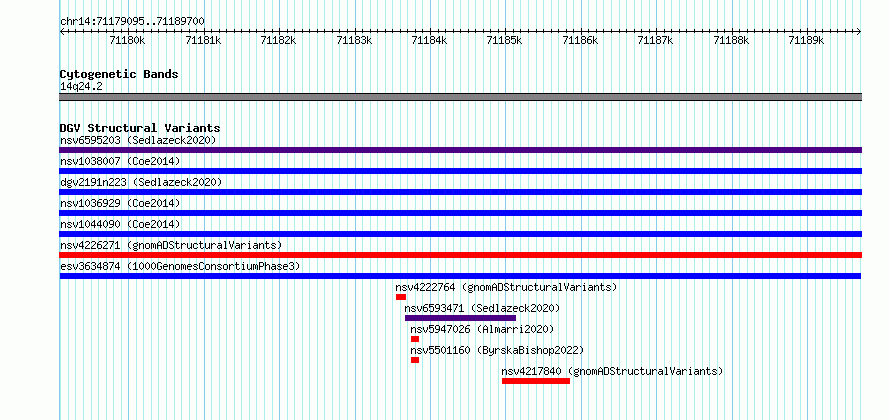The width and height of the screenshot is (890, 420).
Task: Select purple bar under nsv6593471
Action: (x=460, y=318)
